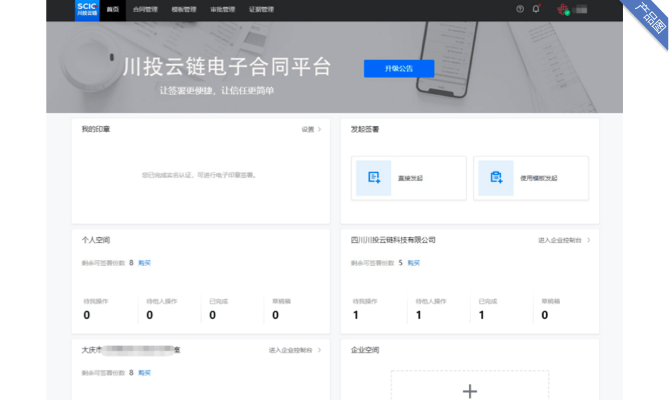Open 草稿箱 count in 四川川投云链 card
Image resolution: width=669 pixels, height=400 pixels.
coord(545,315)
